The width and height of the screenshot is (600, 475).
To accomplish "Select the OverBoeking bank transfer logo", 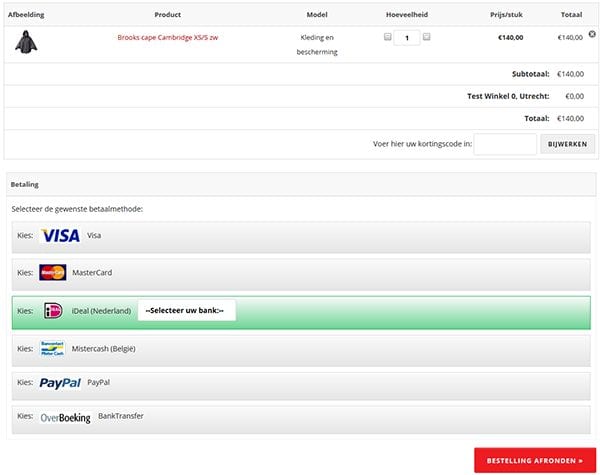I will pyautogui.click(x=65, y=418).
